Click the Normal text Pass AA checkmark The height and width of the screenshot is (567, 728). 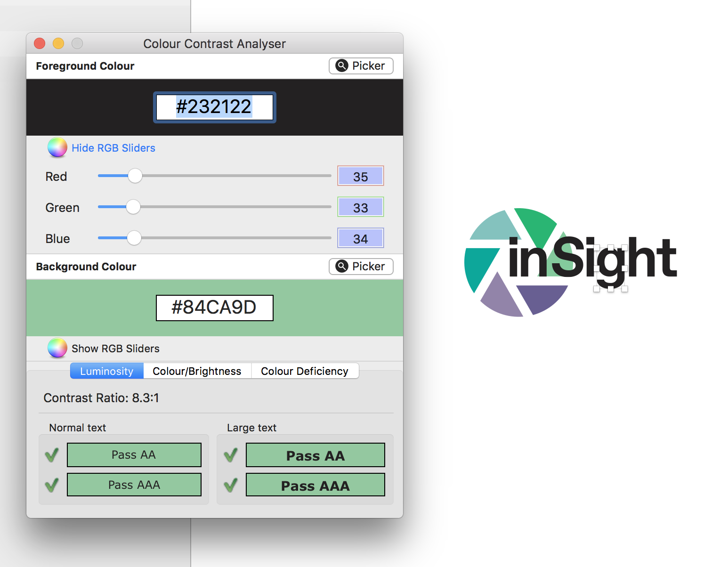52,455
